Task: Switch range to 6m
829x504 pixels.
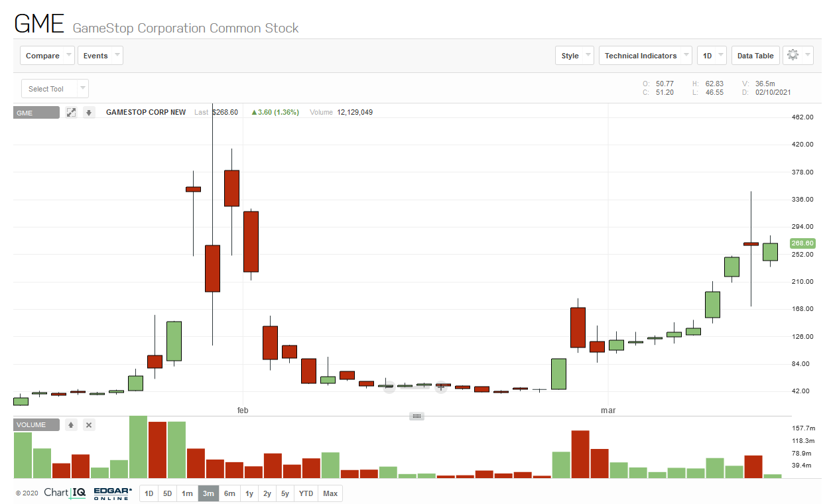Action: (x=229, y=493)
